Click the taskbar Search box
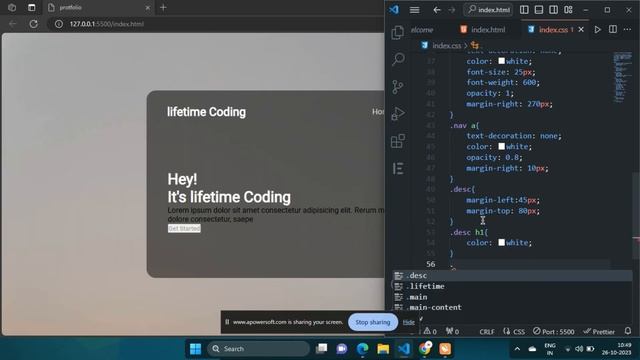The image size is (640, 360). tap(258, 349)
